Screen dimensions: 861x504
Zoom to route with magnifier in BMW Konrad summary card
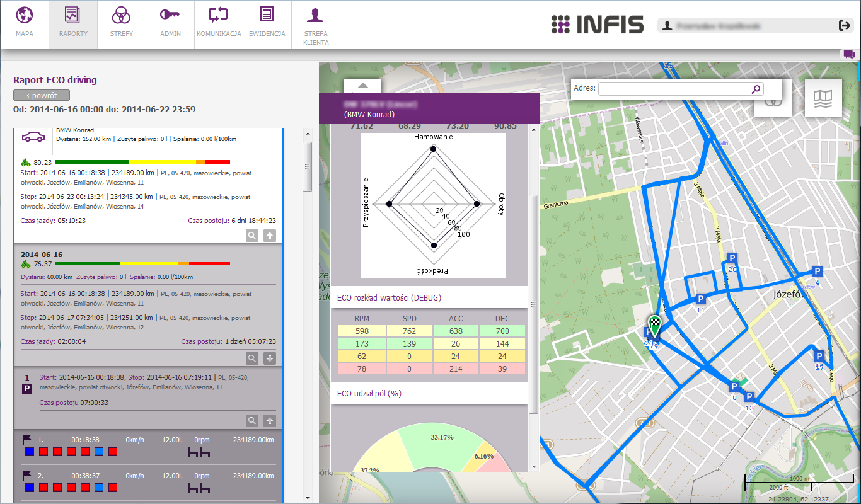click(x=251, y=236)
